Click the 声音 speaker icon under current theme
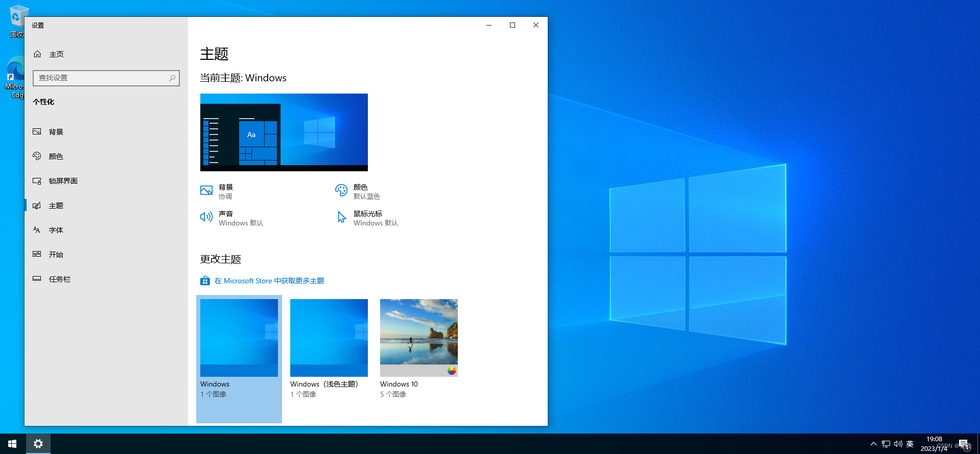The image size is (980, 454). [206, 217]
